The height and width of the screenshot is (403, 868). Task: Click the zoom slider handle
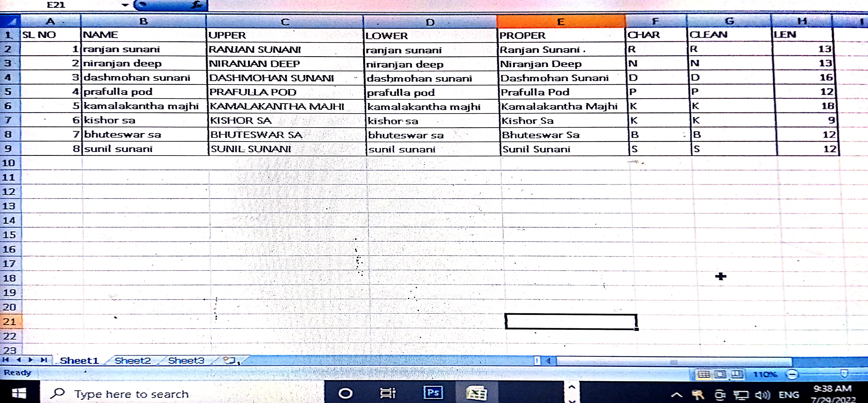point(844,374)
